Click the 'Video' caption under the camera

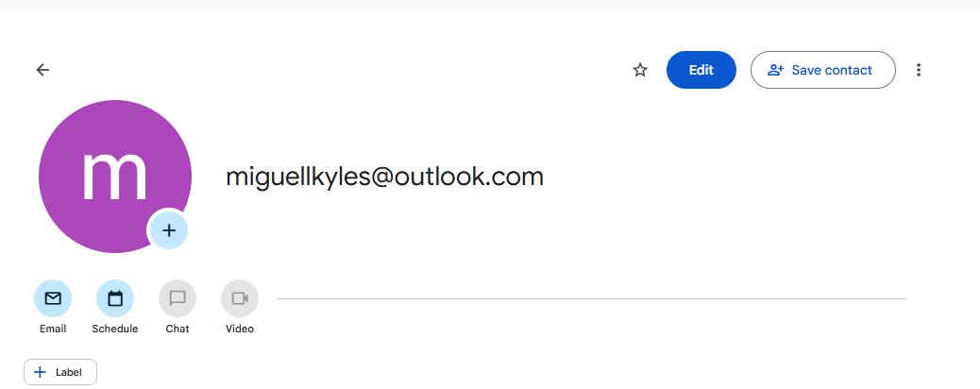click(x=240, y=329)
